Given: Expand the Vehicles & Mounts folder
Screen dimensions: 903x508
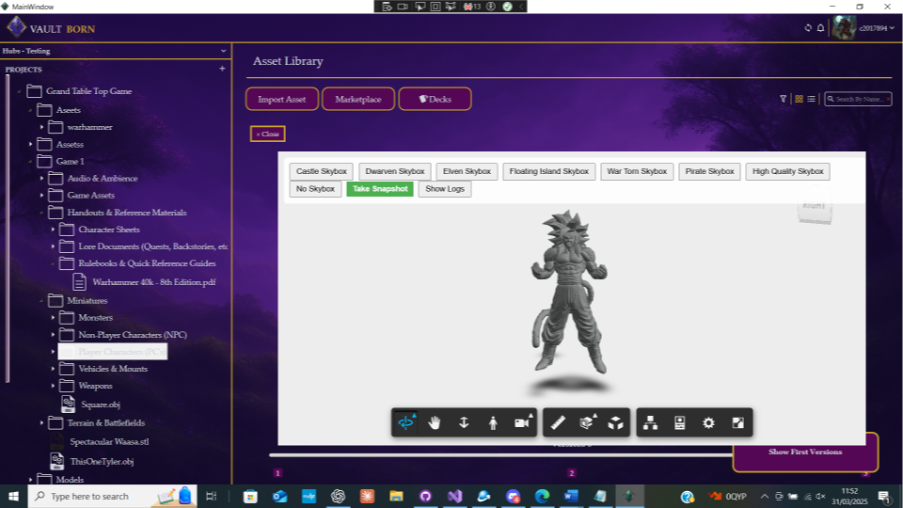Looking at the screenshot, I should pyautogui.click(x=53, y=369).
